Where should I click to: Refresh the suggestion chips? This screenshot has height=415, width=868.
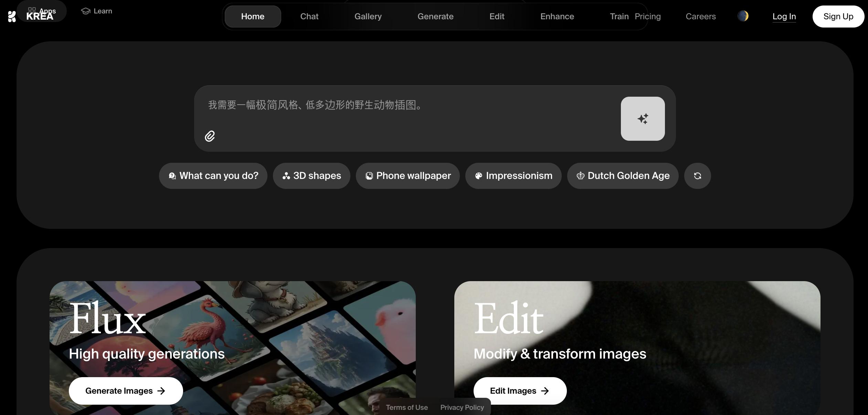[697, 176]
